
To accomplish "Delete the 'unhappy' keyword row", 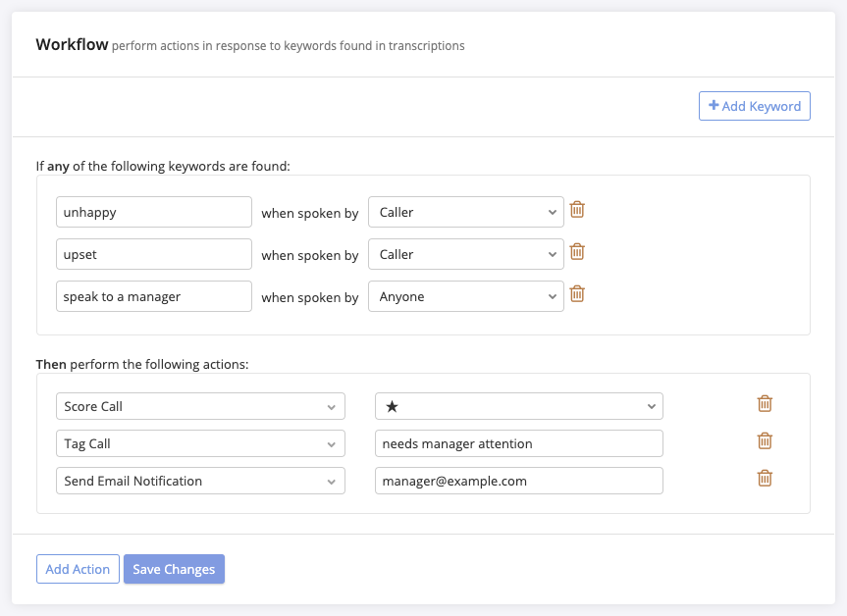I will point(577,210).
